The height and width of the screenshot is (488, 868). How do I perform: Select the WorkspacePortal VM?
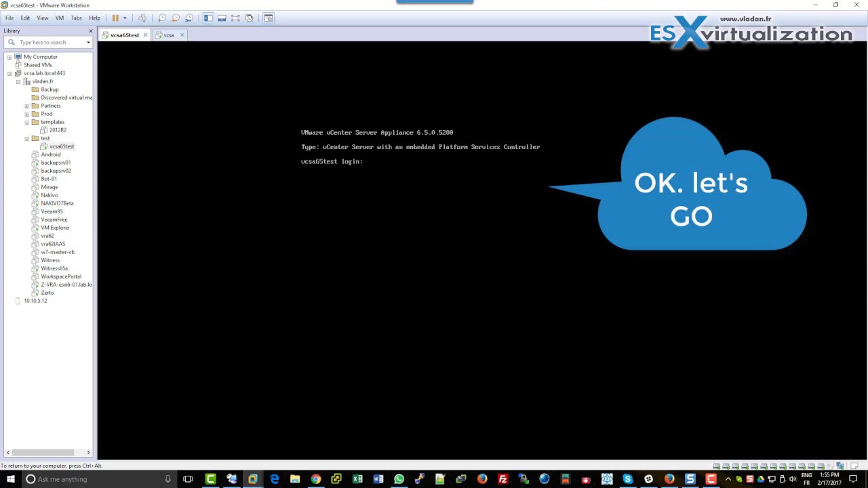[x=60, y=277]
